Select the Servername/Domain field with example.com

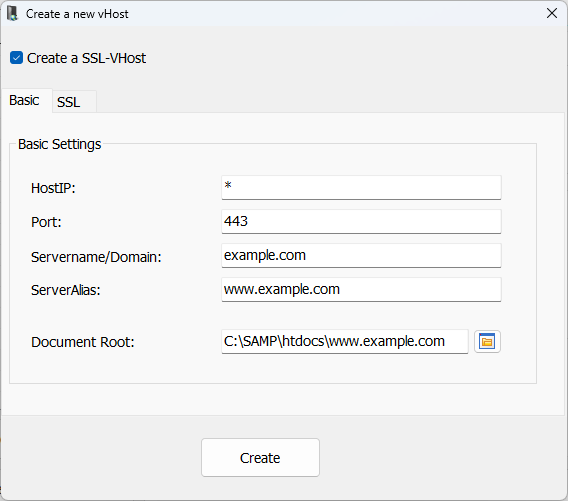pos(361,255)
